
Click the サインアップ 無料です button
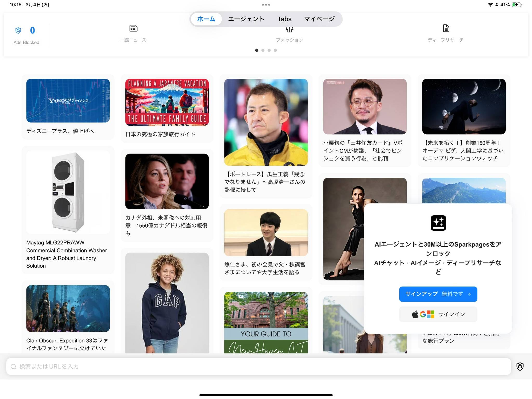[x=438, y=294]
